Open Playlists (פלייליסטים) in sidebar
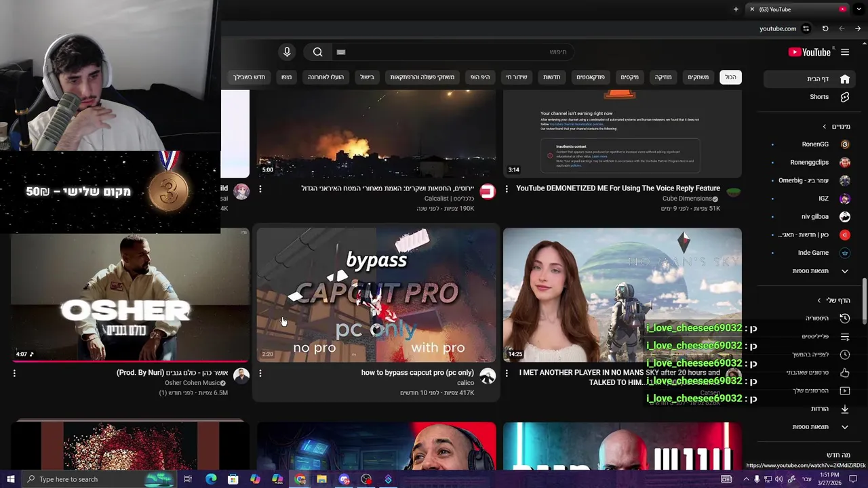Image resolution: width=868 pixels, height=488 pixels. tap(810, 337)
